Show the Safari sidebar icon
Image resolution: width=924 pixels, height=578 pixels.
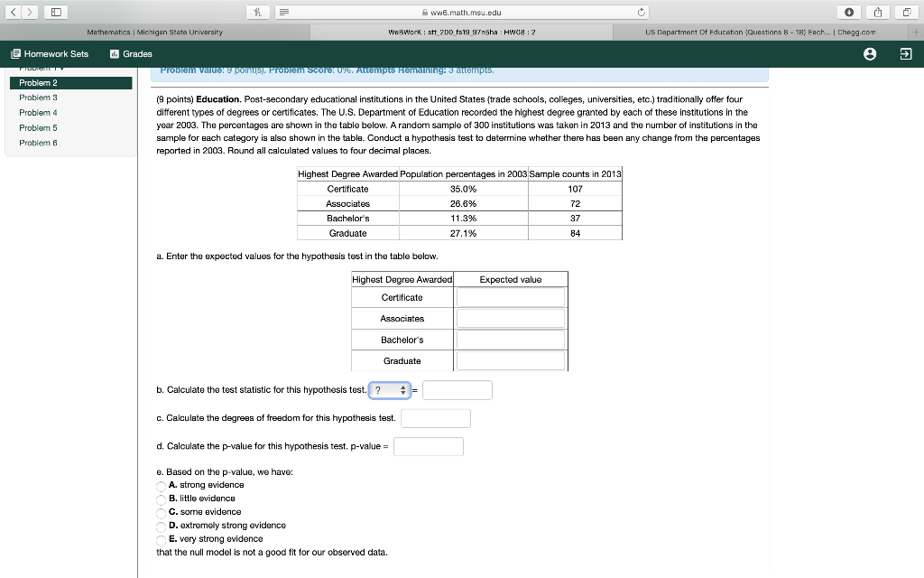55,12
